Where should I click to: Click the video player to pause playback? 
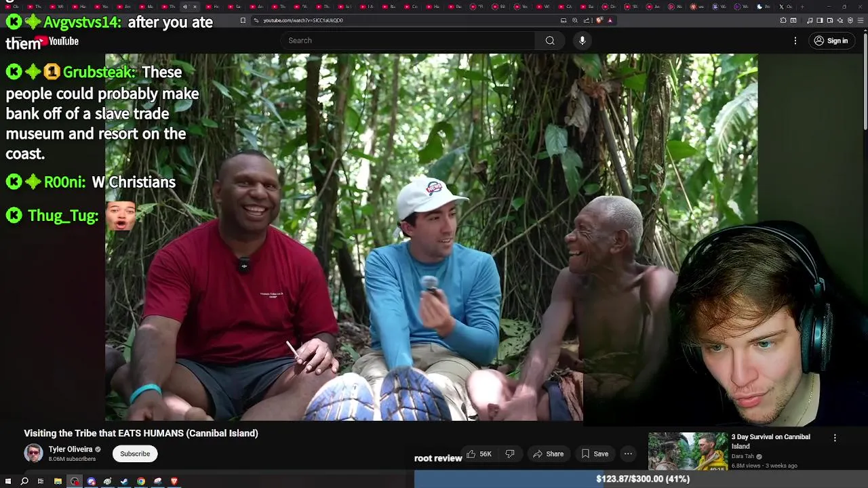(x=431, y=237)
